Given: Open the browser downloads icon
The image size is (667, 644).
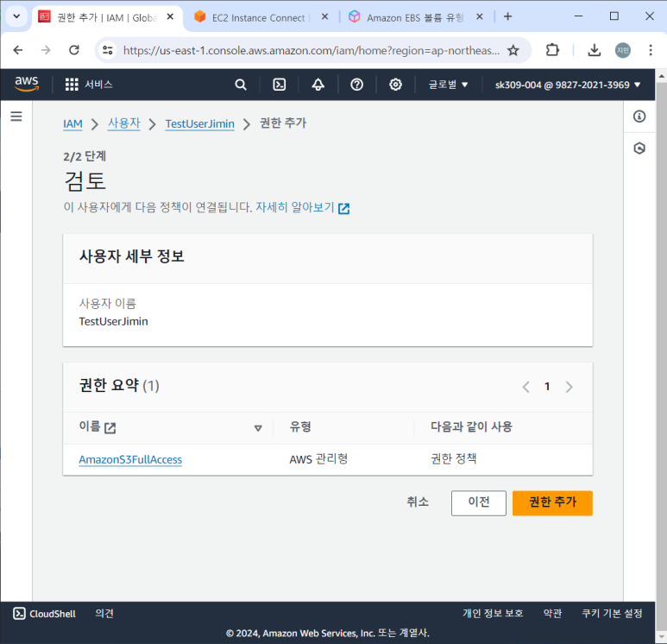Looking at the screenshot, I should [x=594, y=50].
